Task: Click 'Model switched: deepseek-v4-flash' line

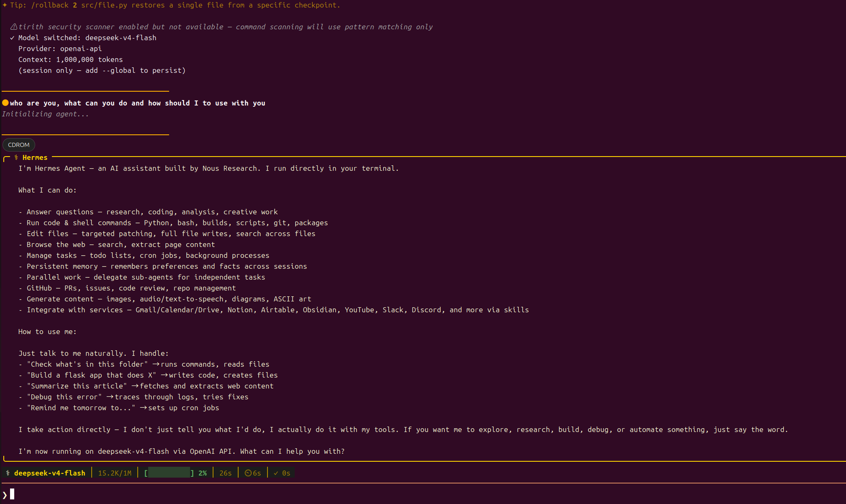Action: tap(87, 38)
